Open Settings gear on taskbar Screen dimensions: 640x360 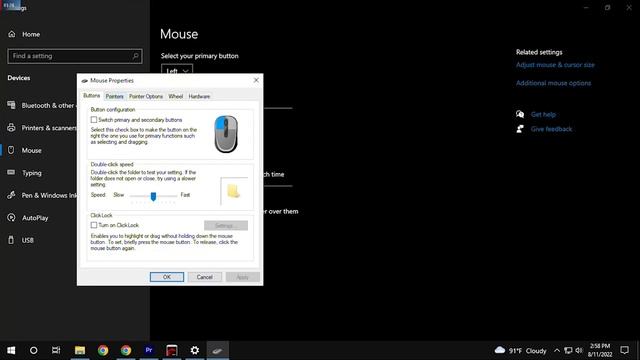(x=195, y=350)
